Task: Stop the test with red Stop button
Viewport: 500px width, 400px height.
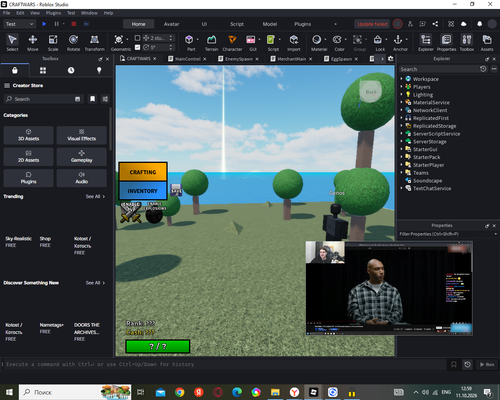Action: [74, 24]
